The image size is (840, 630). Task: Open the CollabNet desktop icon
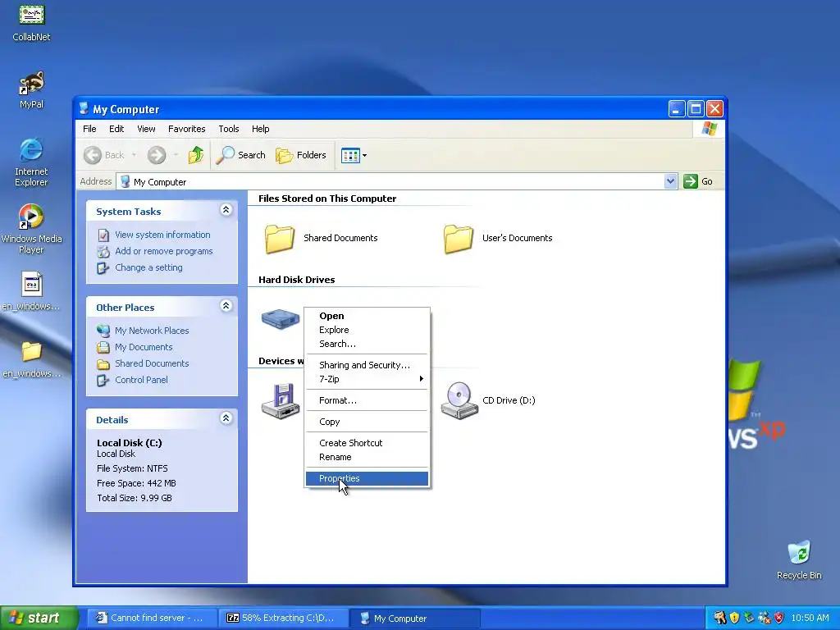point(32,22)
